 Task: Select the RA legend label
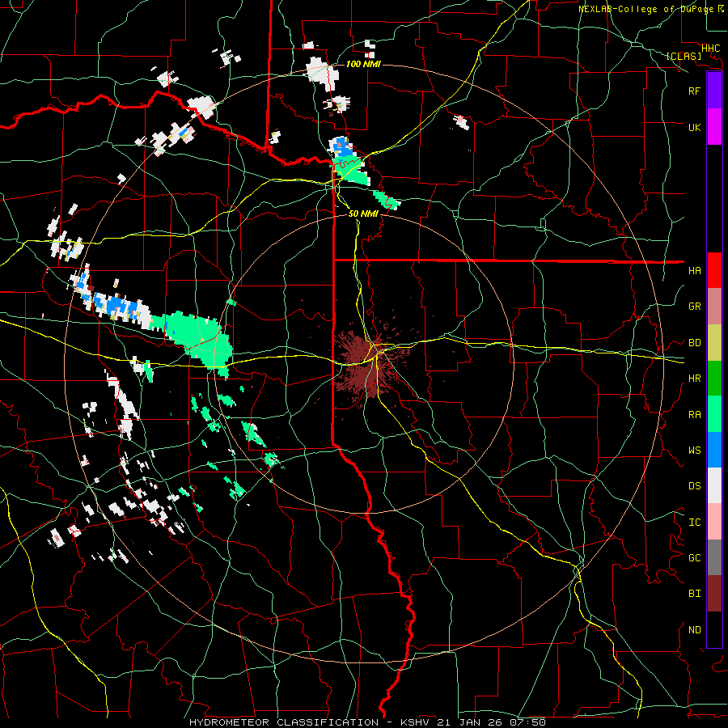point(694,415)
